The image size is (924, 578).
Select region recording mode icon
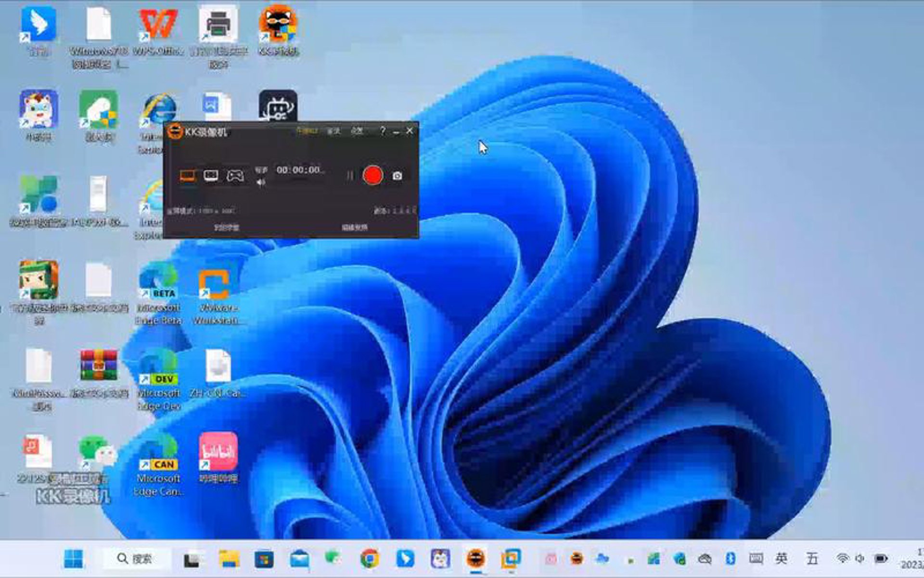[211, 175]
